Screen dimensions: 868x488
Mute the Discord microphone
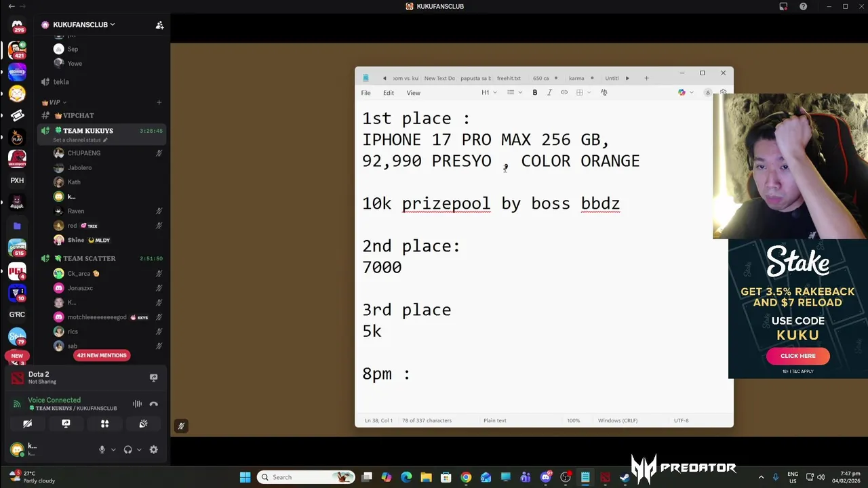(x=102, y=449)
